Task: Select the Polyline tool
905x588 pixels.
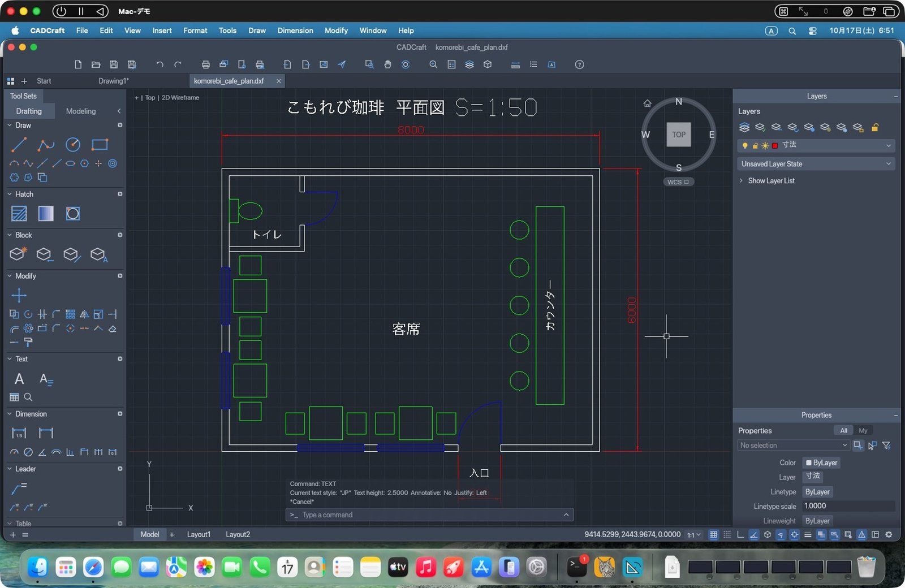Action: click(46, 145)
